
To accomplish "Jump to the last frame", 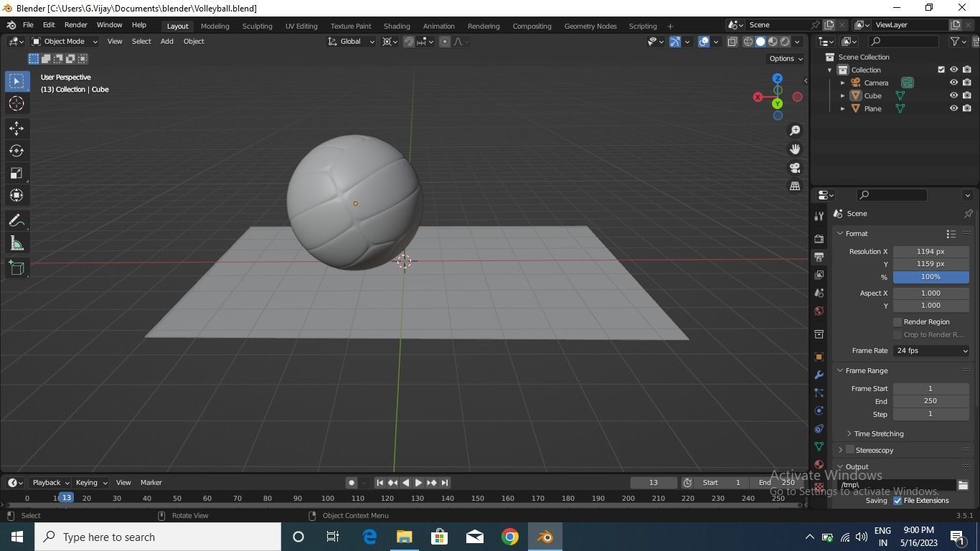I will point(445,483).
